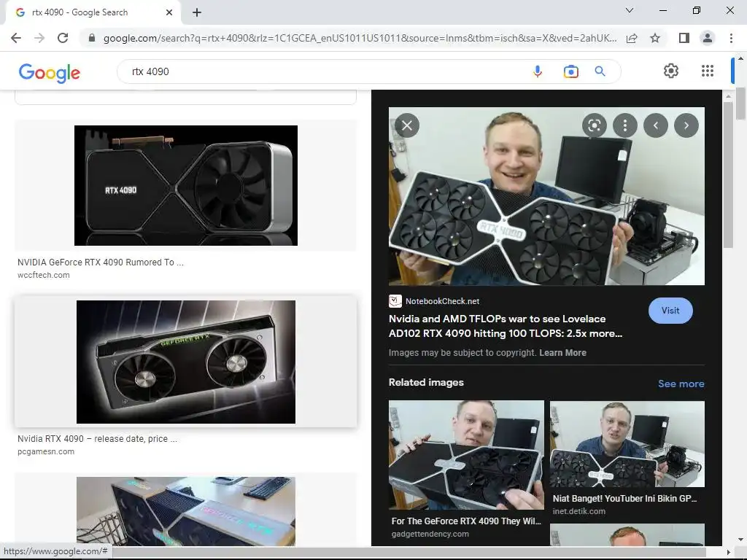Click the wccftech.com source text
747x560 pixels.
click(x=43, y=275)
